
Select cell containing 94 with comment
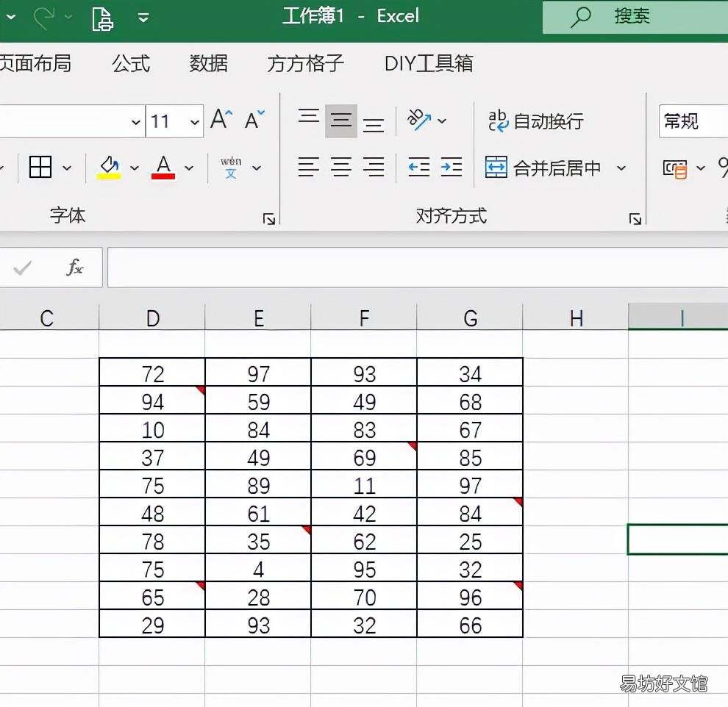(x=152, y=401)
